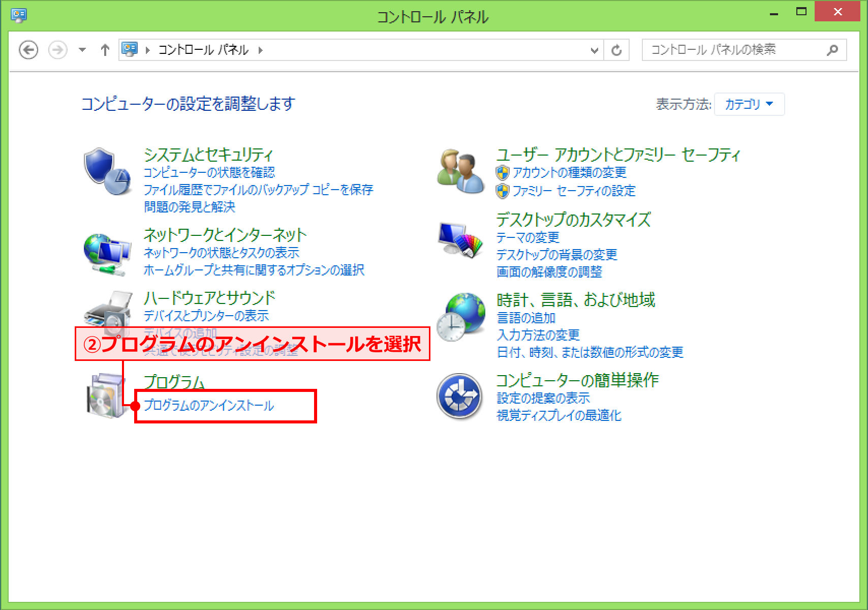
Task: Open デスクトップのカスタマイズ category heading
Action: coord(574,219)
